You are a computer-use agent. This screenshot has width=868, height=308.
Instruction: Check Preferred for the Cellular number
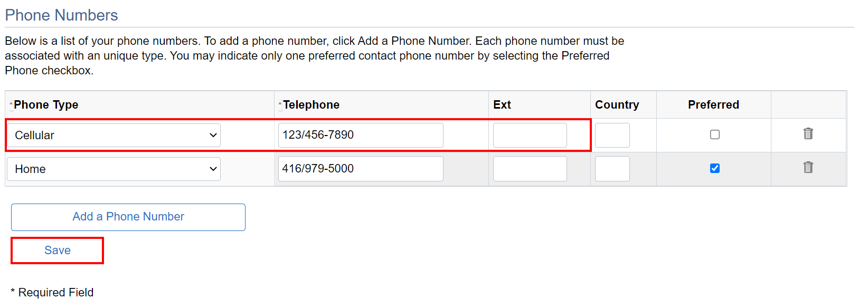click(714, 134)
